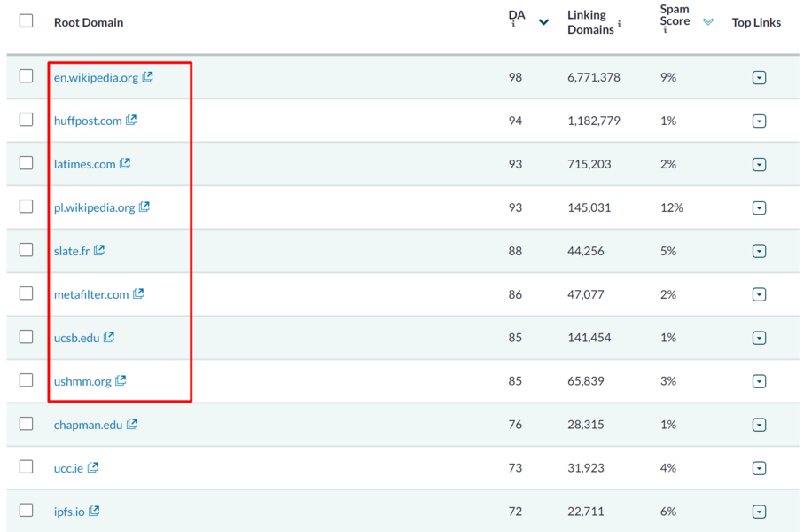Expand Top Links for huffpost.com

760,121
